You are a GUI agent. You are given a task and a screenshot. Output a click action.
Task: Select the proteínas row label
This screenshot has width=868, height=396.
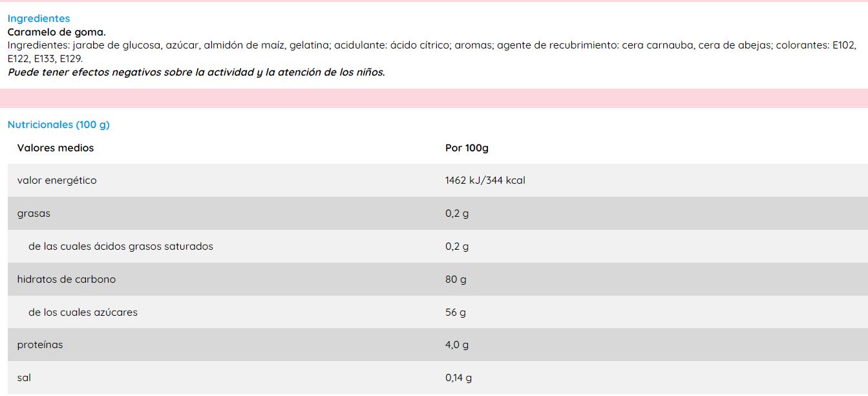(x=40, y=345)
